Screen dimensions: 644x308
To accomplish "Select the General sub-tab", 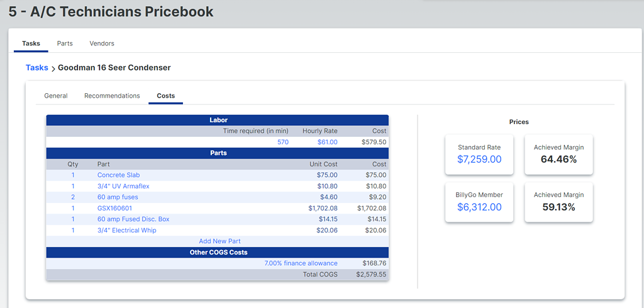I will pos(56,96).
